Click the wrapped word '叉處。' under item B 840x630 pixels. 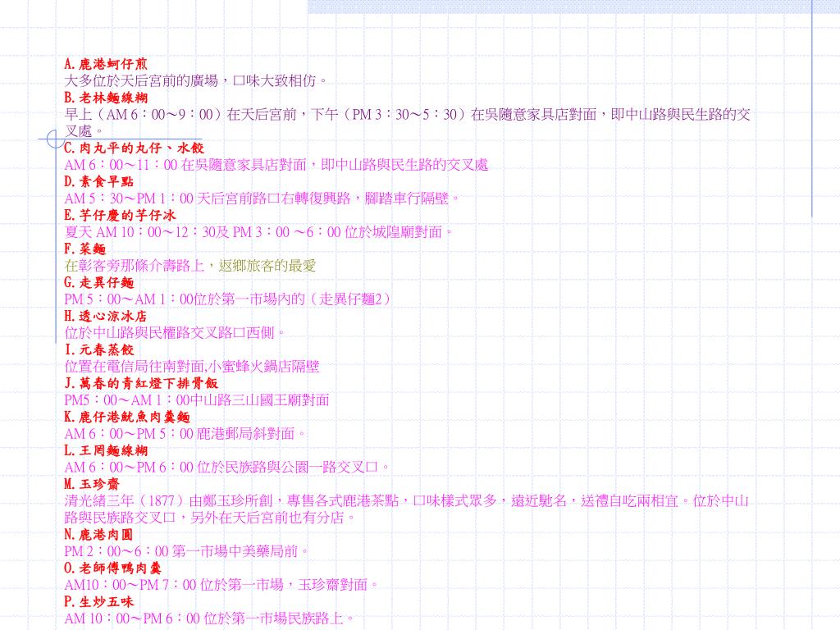[x=84, y=131]
